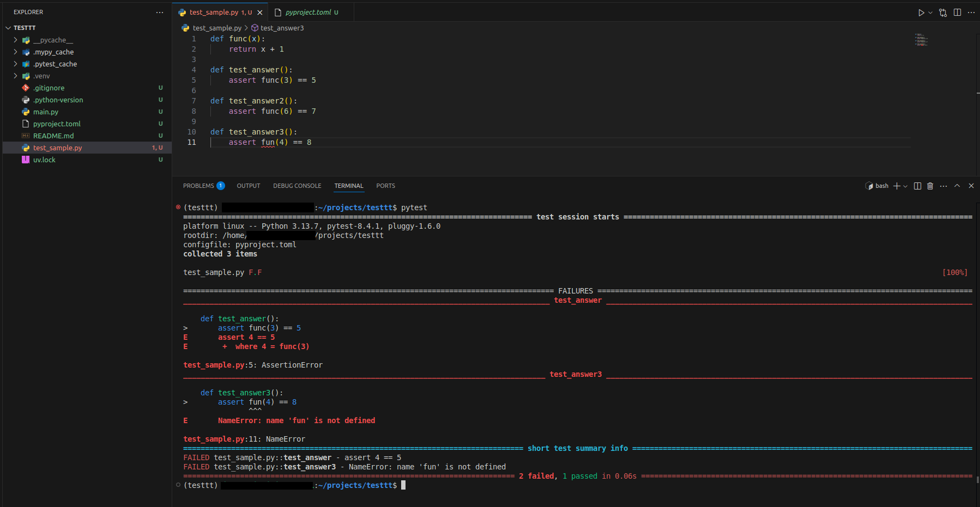This screenshot has width=980, height=507.
Task: Click the current prompt decoration circle
Action: pyautogui.click(x=178, y=485)
